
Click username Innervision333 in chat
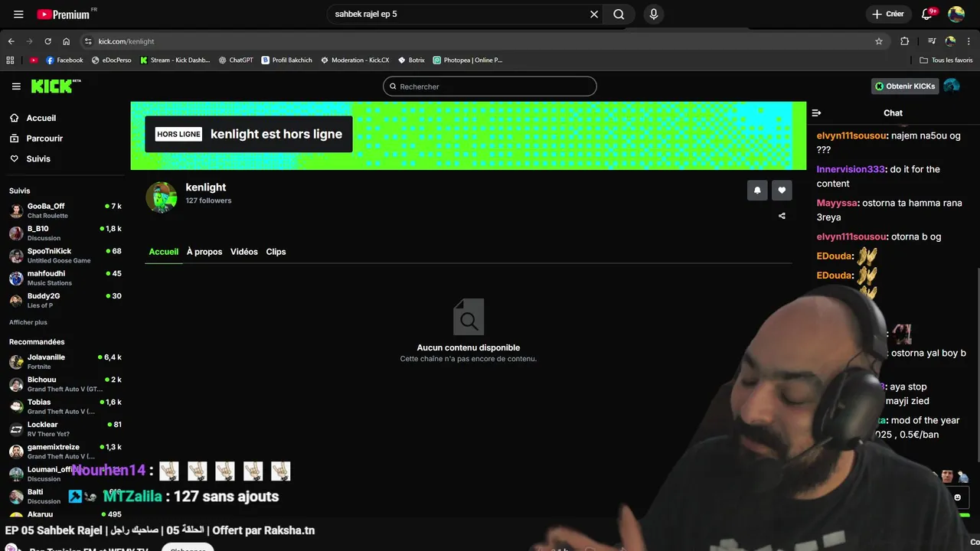[851, 169]
